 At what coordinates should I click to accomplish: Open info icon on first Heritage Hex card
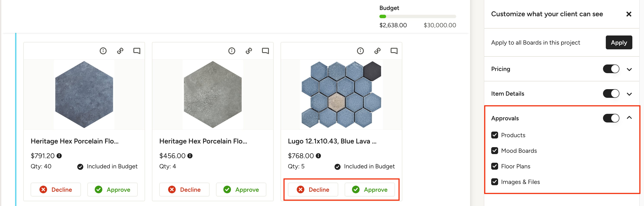click(x=103, y=51)
